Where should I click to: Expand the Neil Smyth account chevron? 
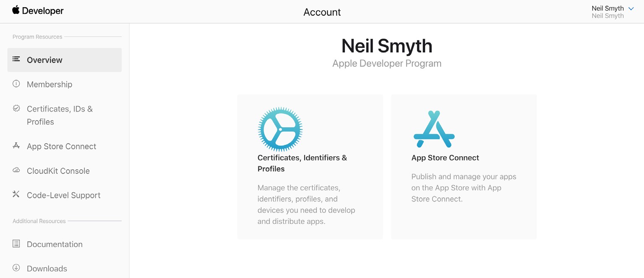(x=631, y=8)
